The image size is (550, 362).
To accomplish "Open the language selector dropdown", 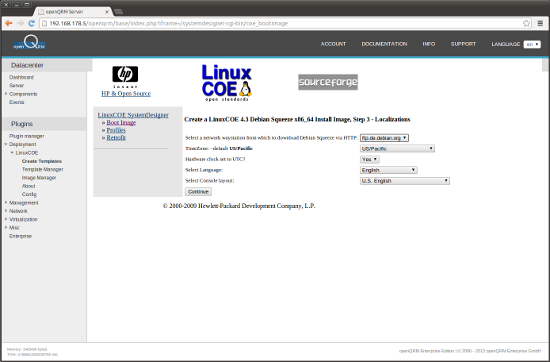I will coord(532,44).
